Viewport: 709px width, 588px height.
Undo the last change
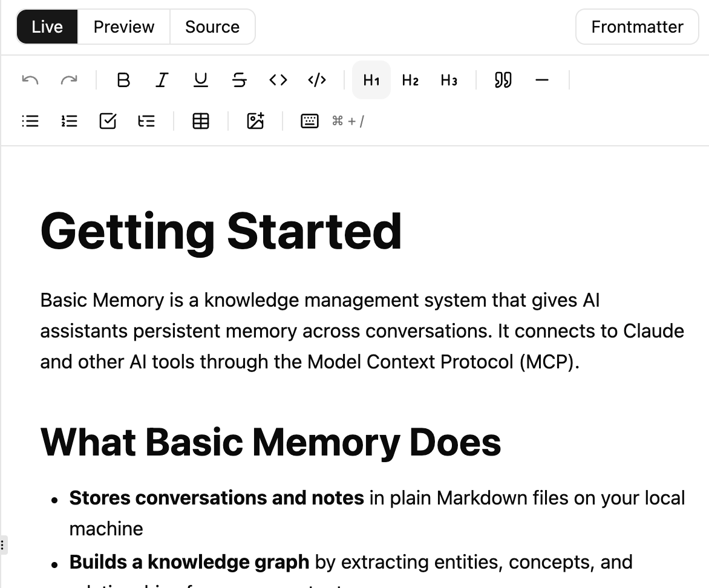pyautogui.click(x=29, y=79)
